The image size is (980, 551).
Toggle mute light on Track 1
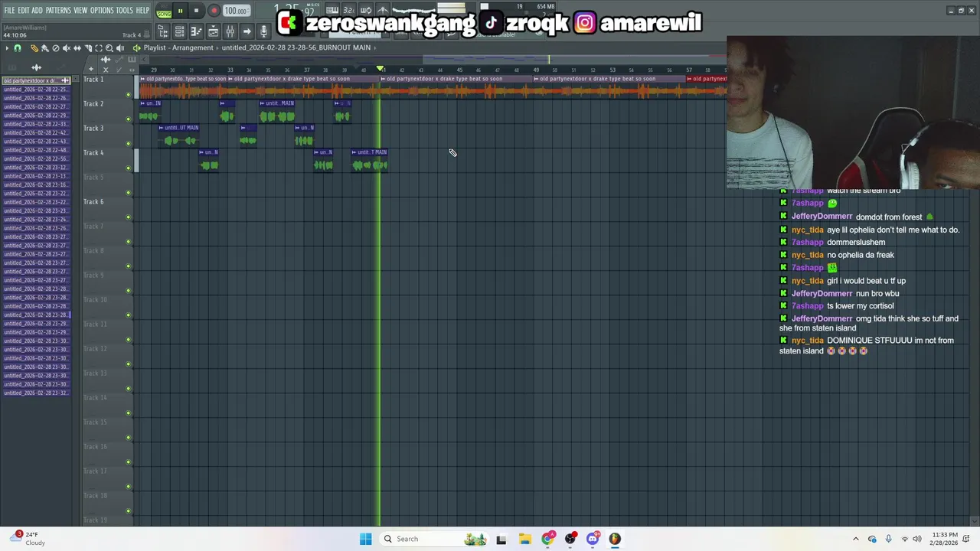[x=128, y=95]
